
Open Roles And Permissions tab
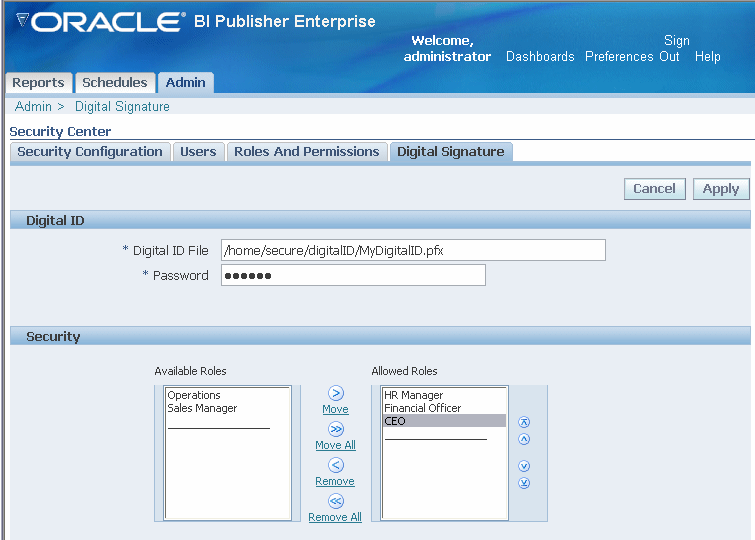[307, 152]
